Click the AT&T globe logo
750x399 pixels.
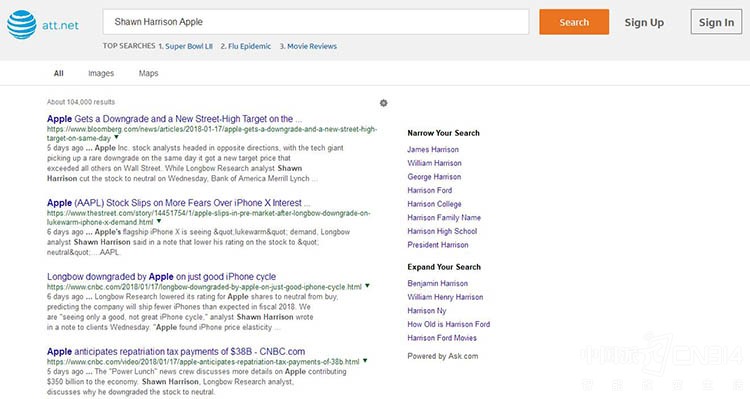tap(22, 24)
